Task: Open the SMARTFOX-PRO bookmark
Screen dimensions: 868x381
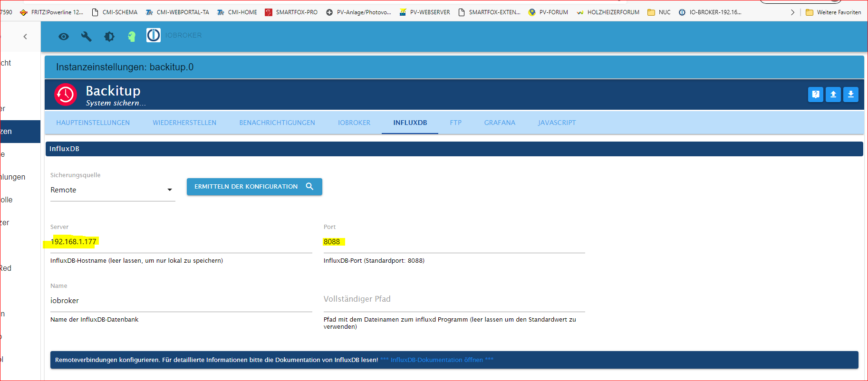Action: [x=291, y=12]
